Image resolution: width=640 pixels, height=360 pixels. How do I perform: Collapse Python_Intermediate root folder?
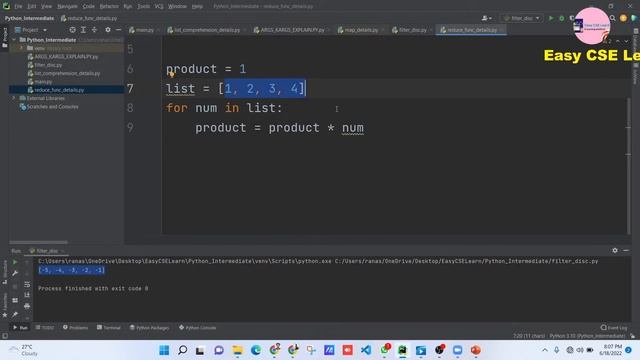[x=14, y=40]
